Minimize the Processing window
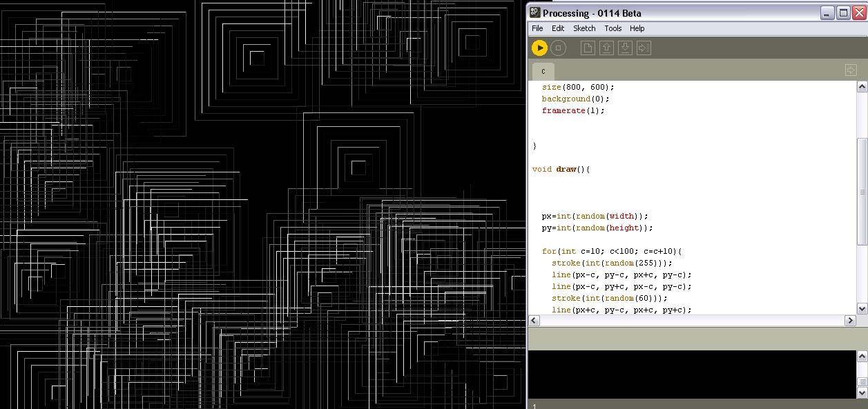Viewport: 868px width, 409px height. [827, 13]
